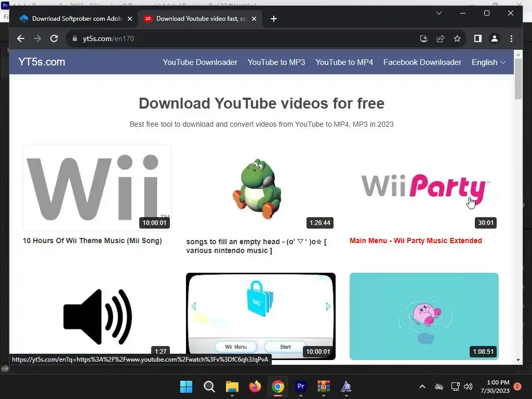Open File Explorer from the taskbar
The image size is (532, 399).
click(232, 387)
